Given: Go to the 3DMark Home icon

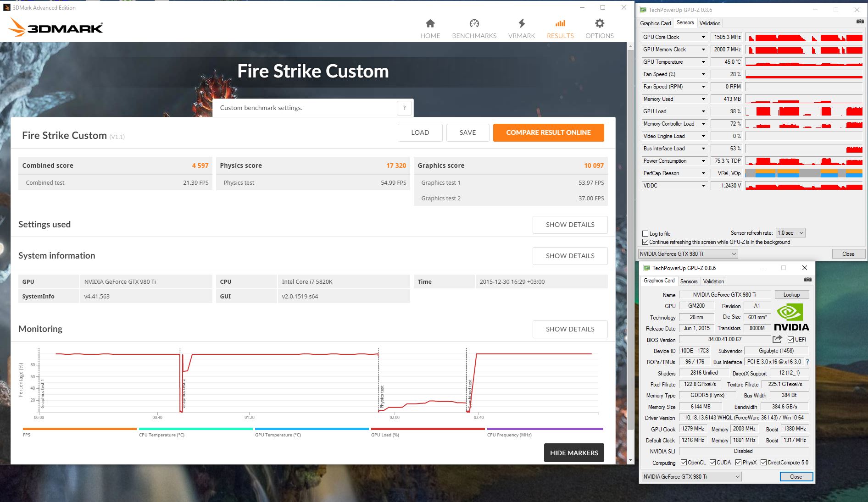Looking at the screenshot, I should pos(430,23).
